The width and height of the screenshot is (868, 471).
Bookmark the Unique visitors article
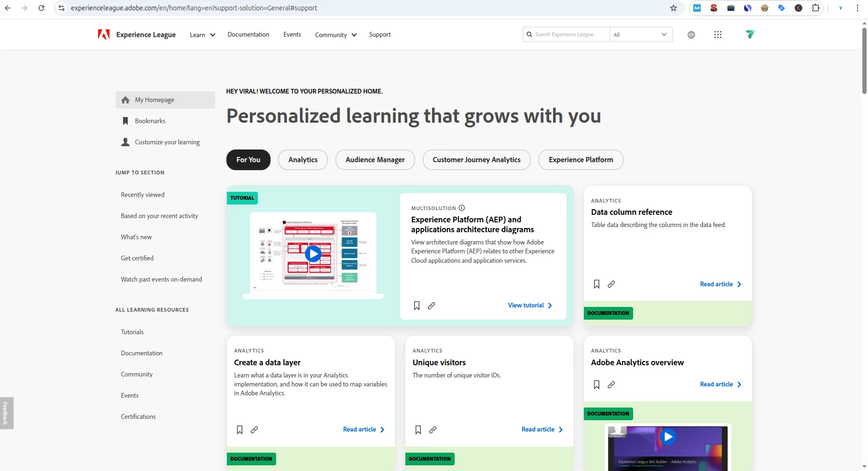tap(418, 430)
